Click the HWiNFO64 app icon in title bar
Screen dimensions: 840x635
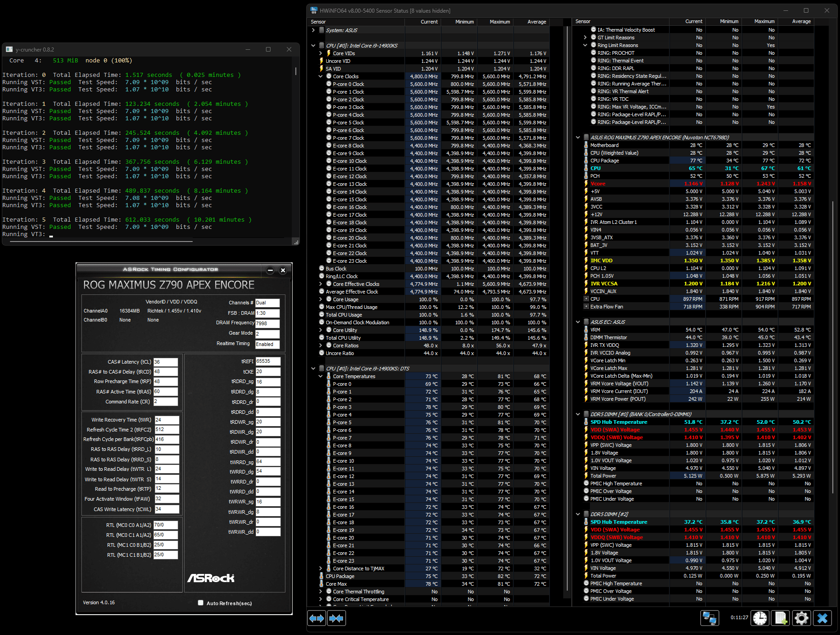314,10
